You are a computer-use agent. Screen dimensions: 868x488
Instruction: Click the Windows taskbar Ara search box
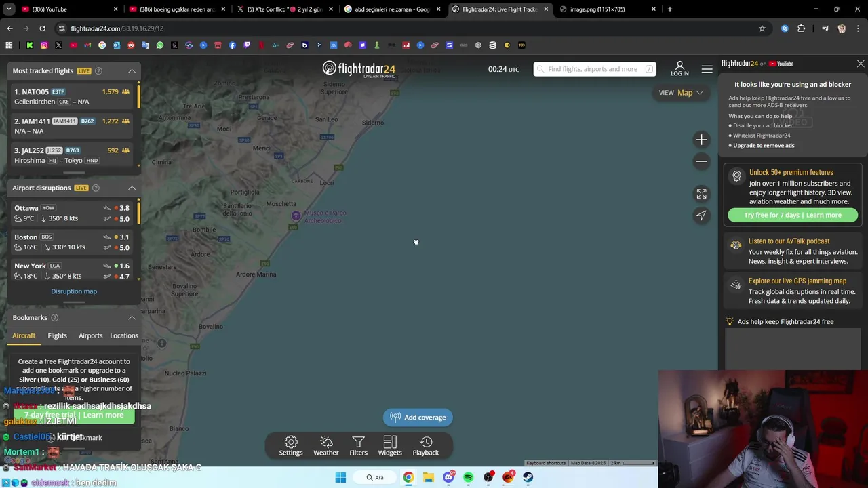pyautogui.click(x=376, y=477)
